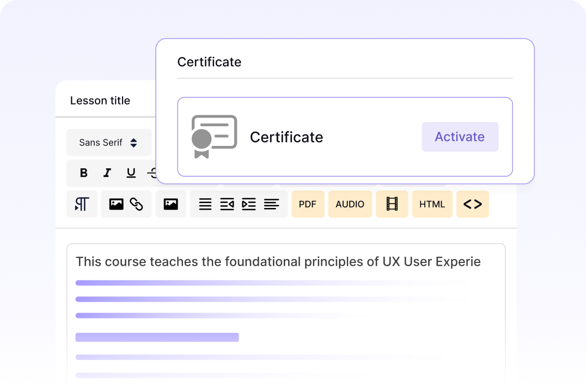586x392 pixels.
Task: Click the Lesson title label
Action: 100,101
